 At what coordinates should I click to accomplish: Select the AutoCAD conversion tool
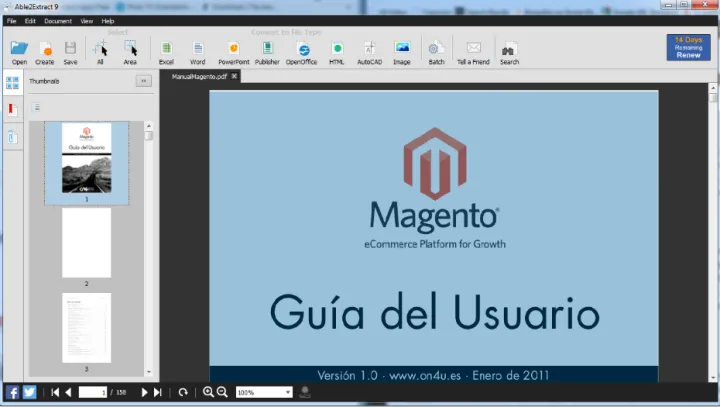click(369, 51)
